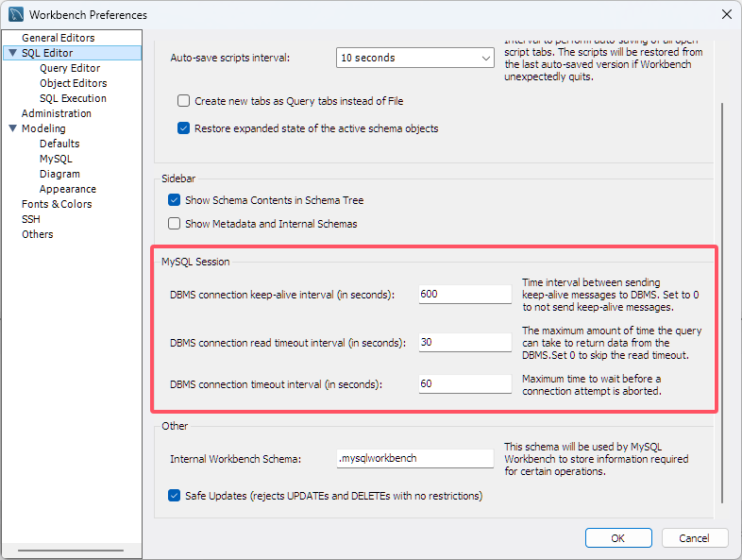742x560 pixels.
Task: Click the read timeout interval field
Action: (464, 342)
